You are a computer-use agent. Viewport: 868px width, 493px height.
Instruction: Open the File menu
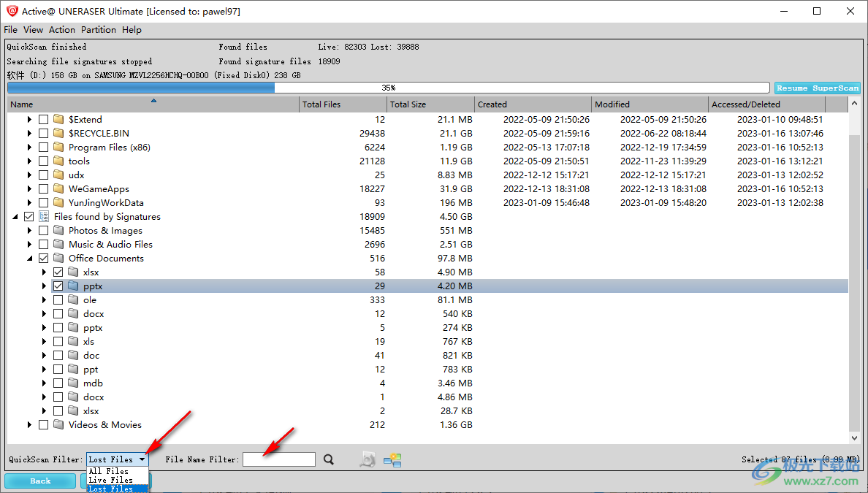pos(10,30)
